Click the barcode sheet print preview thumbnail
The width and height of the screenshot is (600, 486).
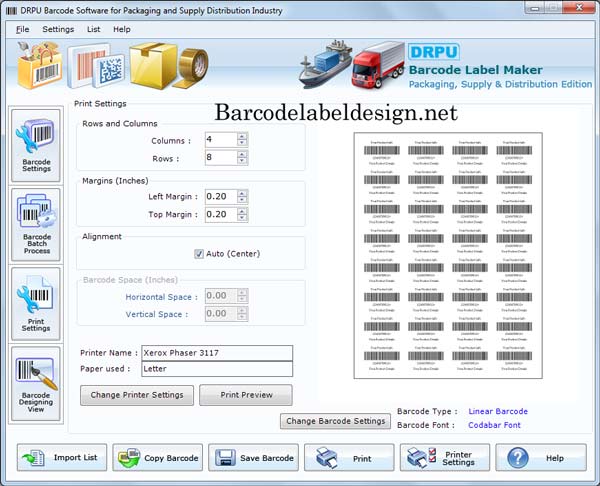[x=448, y=256]
